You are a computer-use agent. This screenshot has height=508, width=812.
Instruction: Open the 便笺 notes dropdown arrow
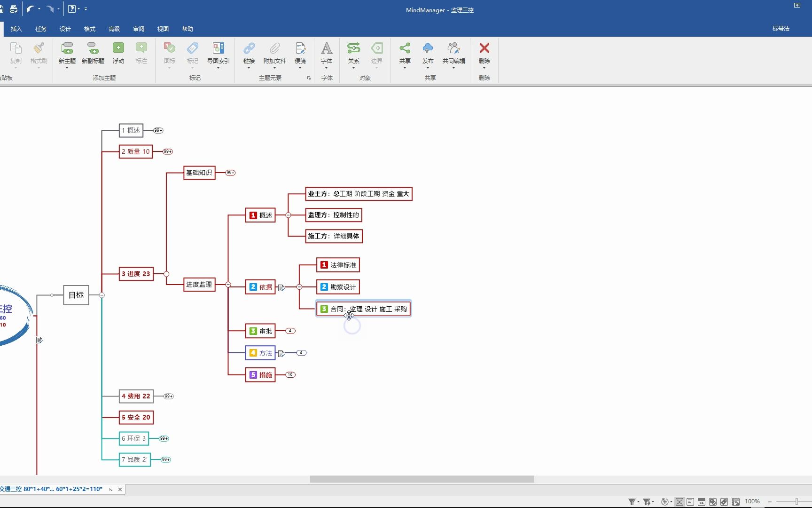click(300, 68)
